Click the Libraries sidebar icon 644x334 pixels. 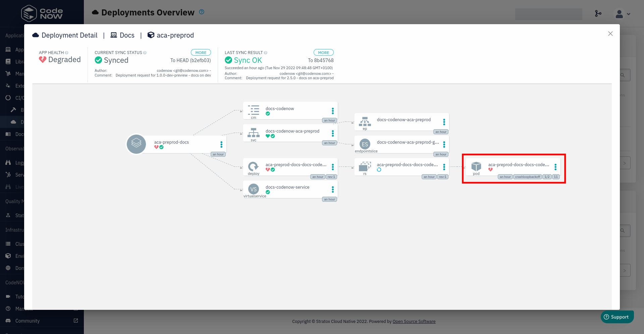coord(8,62)
